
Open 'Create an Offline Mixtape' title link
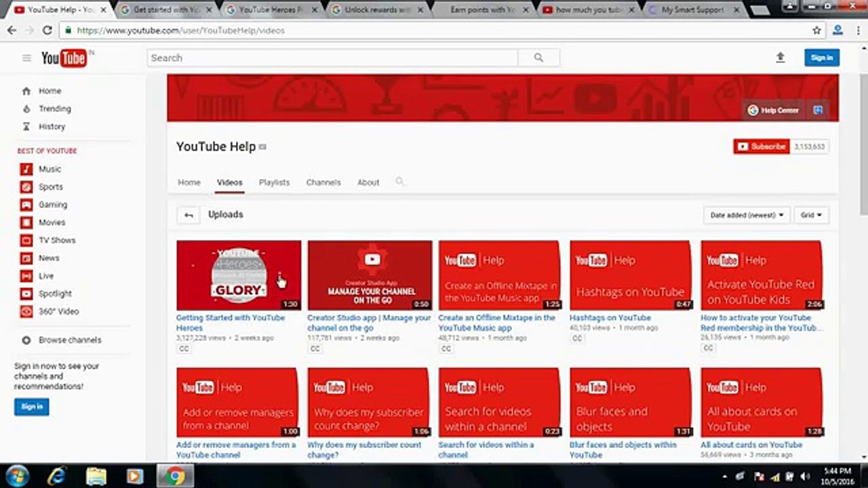click(x=497, y=323)
